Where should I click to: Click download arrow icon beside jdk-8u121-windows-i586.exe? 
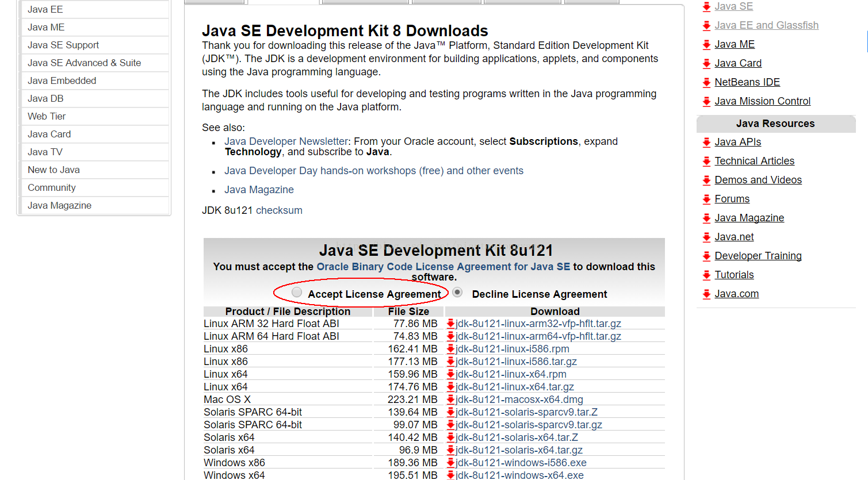(450, 463)
